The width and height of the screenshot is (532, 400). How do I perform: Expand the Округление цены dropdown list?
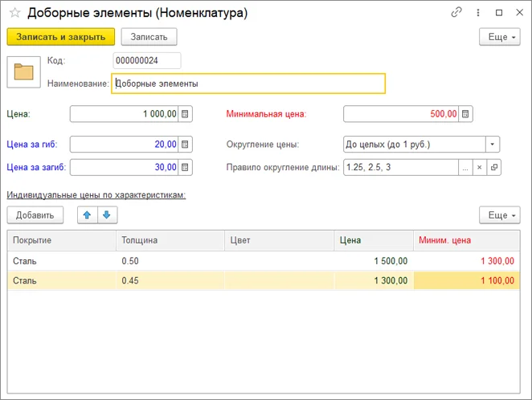[493, 145]
